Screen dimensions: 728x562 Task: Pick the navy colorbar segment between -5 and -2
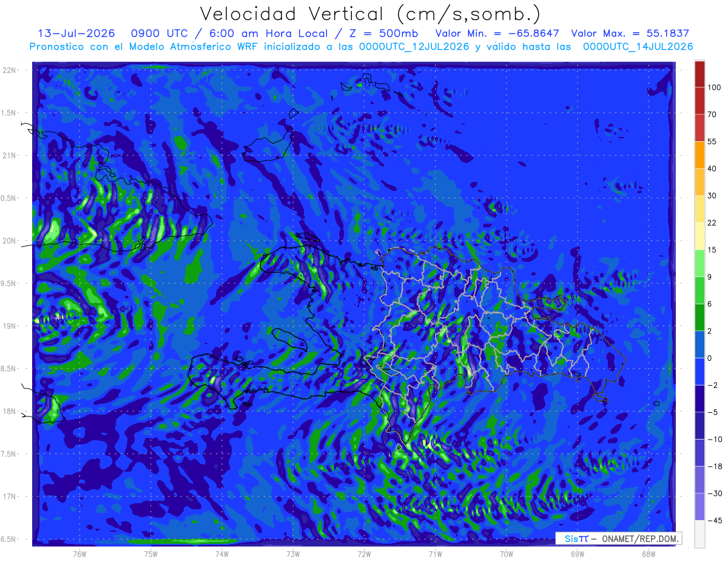click(x=699, y=398)
